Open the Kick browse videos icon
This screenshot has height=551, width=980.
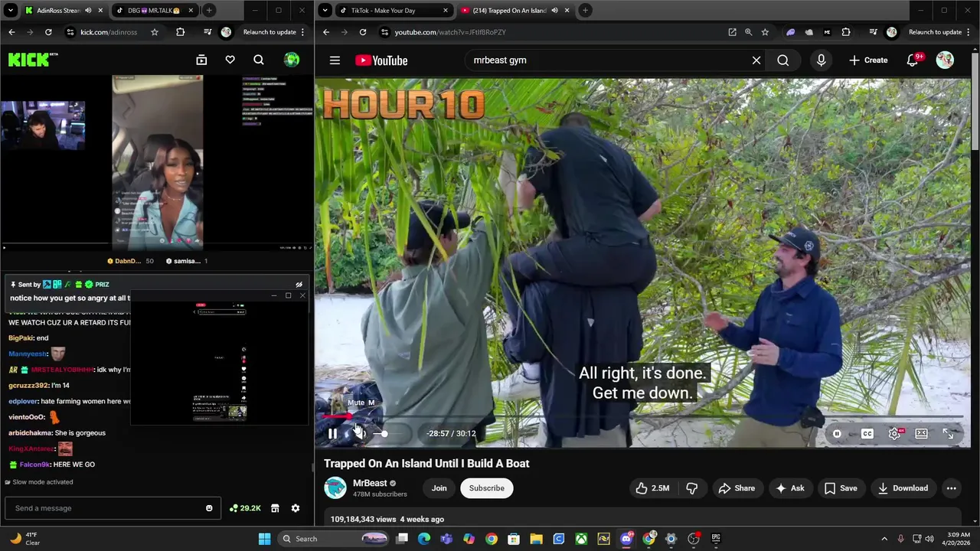[x=201, y=60]
